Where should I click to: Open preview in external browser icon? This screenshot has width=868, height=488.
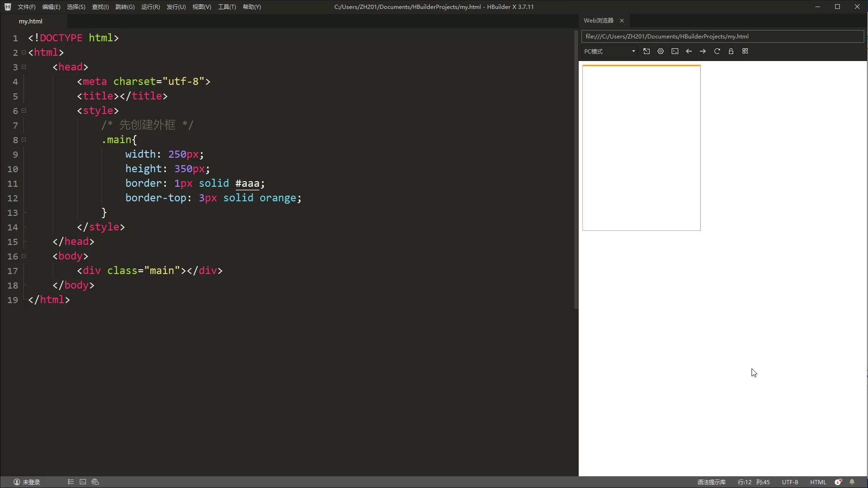click(646, 51)
